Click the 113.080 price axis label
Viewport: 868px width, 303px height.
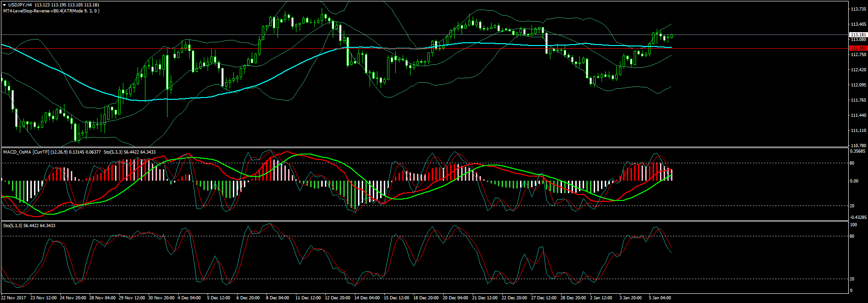[859, 40]
